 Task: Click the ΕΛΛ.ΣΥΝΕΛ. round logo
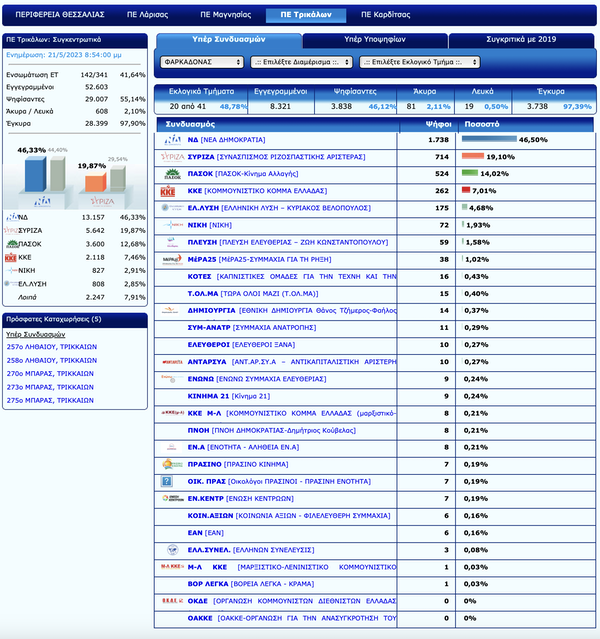(173, 550)
